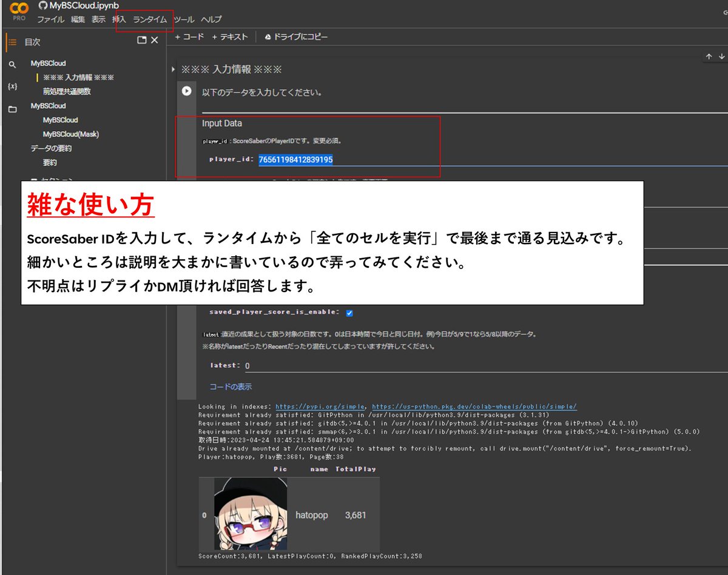This screenshot has height=575, width=728.
Task: Click the latest input field
Action: (485, 366)
